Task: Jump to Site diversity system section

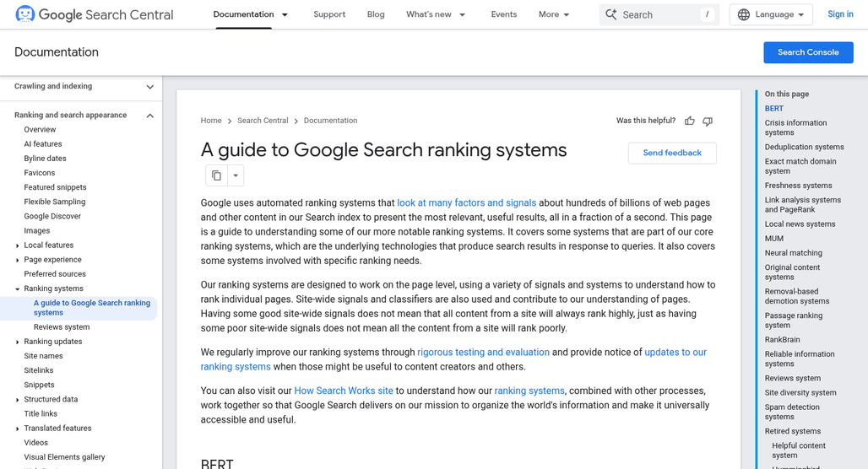Action: (x=800, y=393)
